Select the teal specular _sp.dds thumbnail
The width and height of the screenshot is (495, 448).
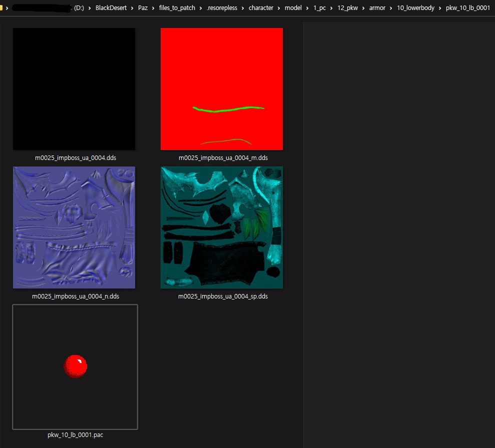tap(222, 227)
